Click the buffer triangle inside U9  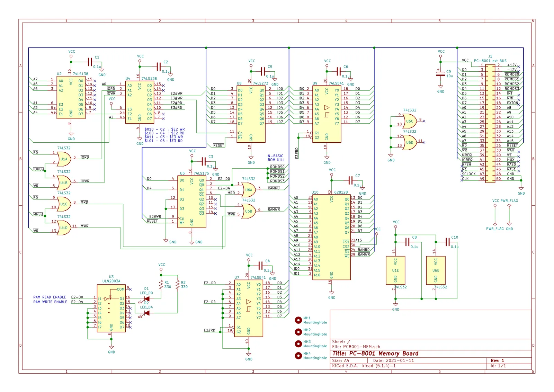click(327, 107)
